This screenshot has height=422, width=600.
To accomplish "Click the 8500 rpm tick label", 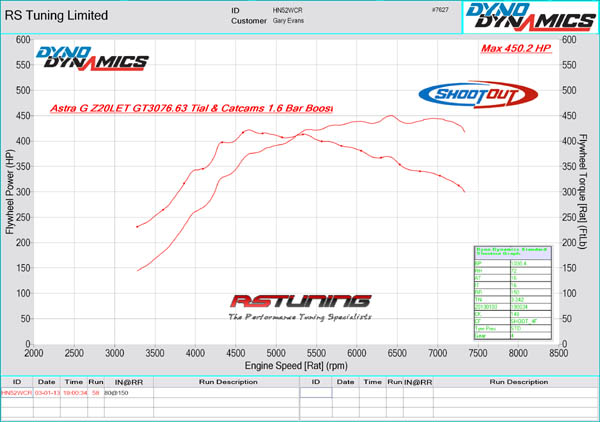I will tap(558, 353).
